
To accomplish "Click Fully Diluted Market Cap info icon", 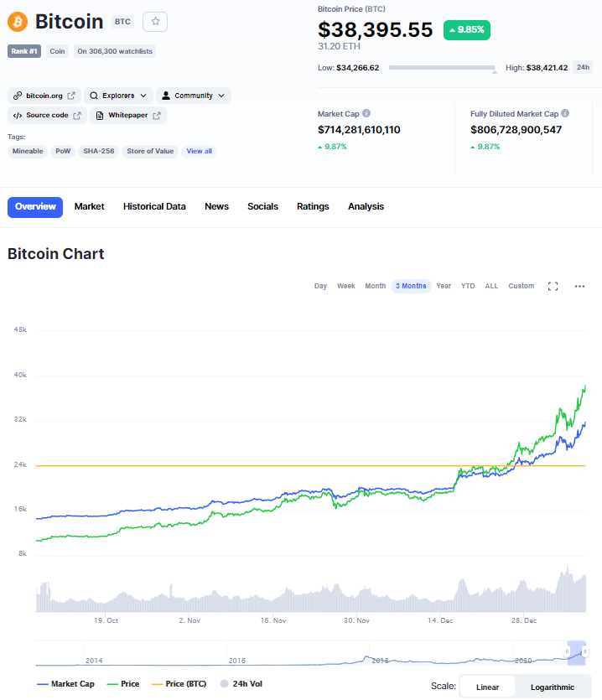I will (x=565, y=113).
